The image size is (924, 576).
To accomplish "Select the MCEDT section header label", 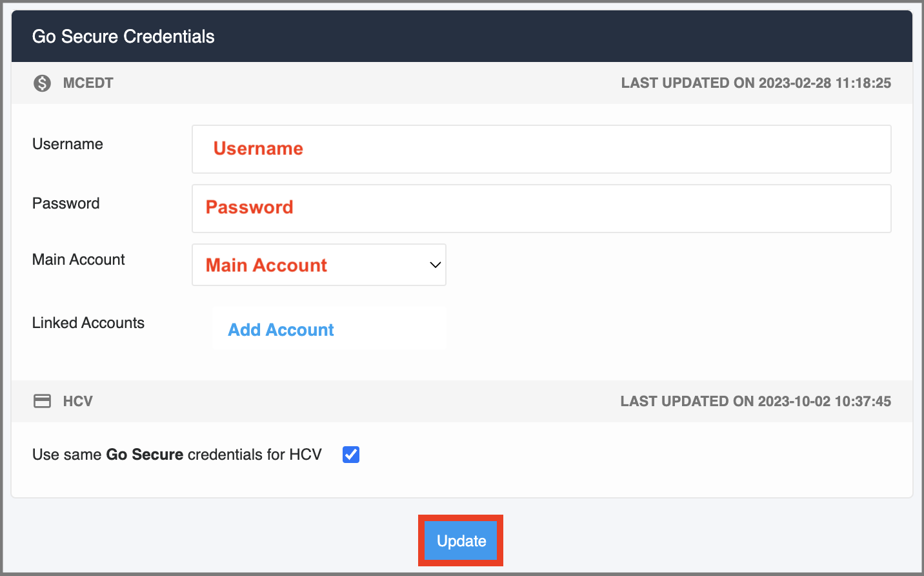I will pyautogui.click(x=88, y=83).
